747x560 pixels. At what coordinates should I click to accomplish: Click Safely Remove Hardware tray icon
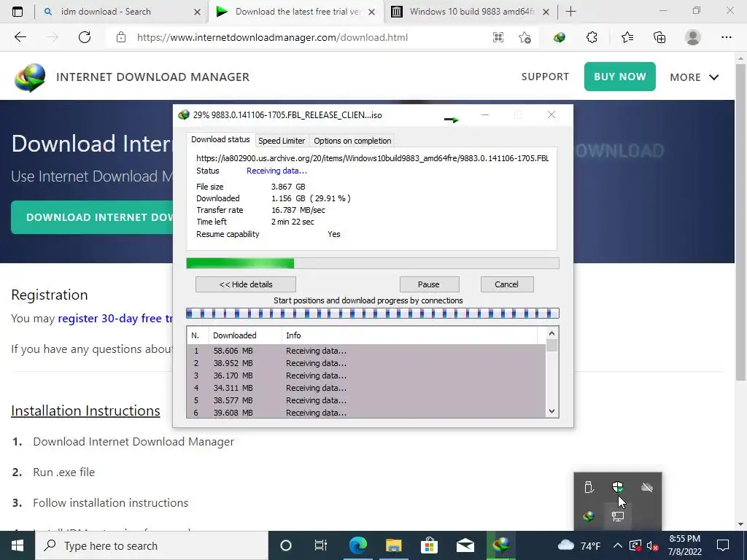pyautogui.click(x=589, y=487)
